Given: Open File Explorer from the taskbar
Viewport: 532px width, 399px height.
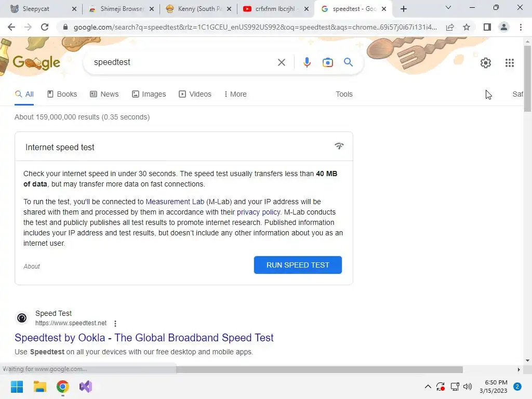Looking at the screenshot, I should tap(39, 387).
